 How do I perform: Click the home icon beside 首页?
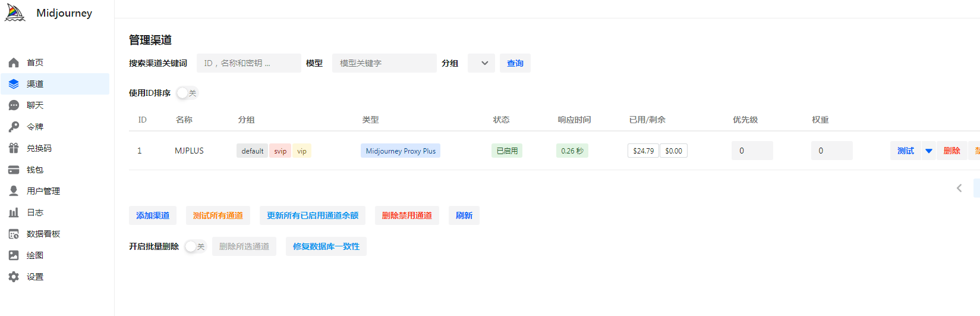[x=14, y=62]
